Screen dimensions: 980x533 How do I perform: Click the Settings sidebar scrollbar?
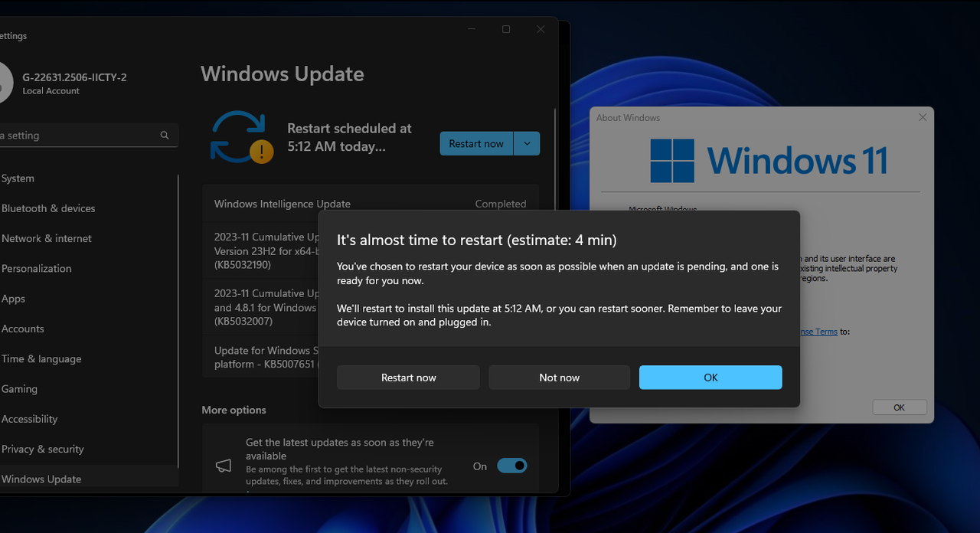[x=178, y=322]
